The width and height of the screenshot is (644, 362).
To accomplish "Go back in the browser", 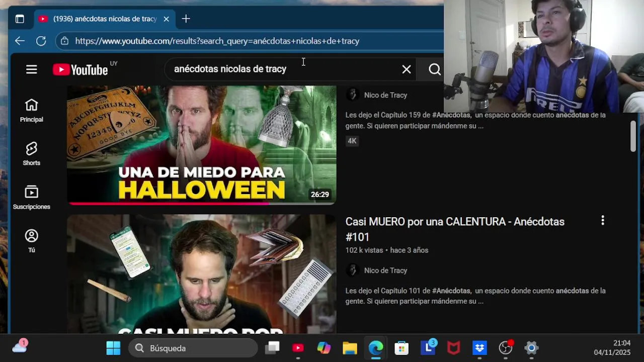I will 20,41.
